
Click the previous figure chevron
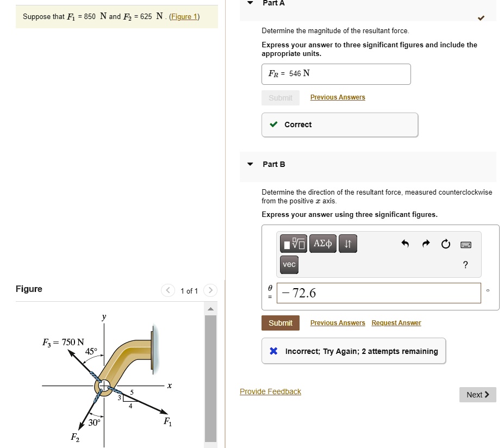(168, 290)
